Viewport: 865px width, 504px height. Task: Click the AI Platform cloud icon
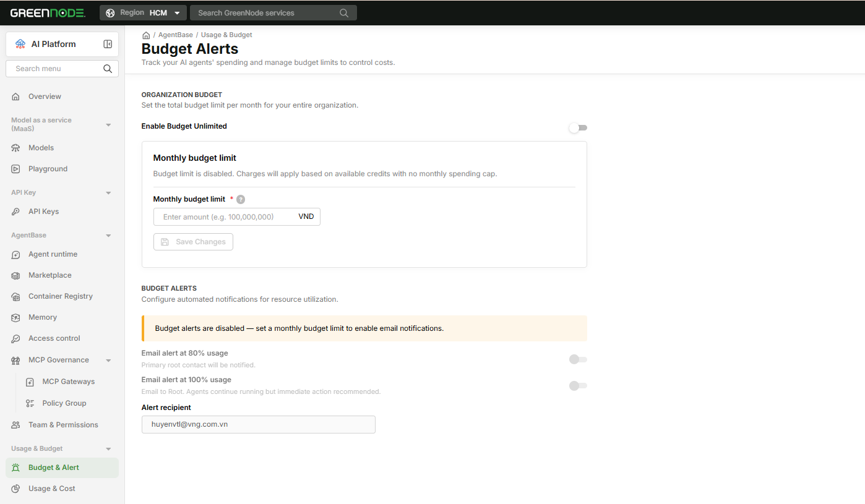[x=20, y=44]
